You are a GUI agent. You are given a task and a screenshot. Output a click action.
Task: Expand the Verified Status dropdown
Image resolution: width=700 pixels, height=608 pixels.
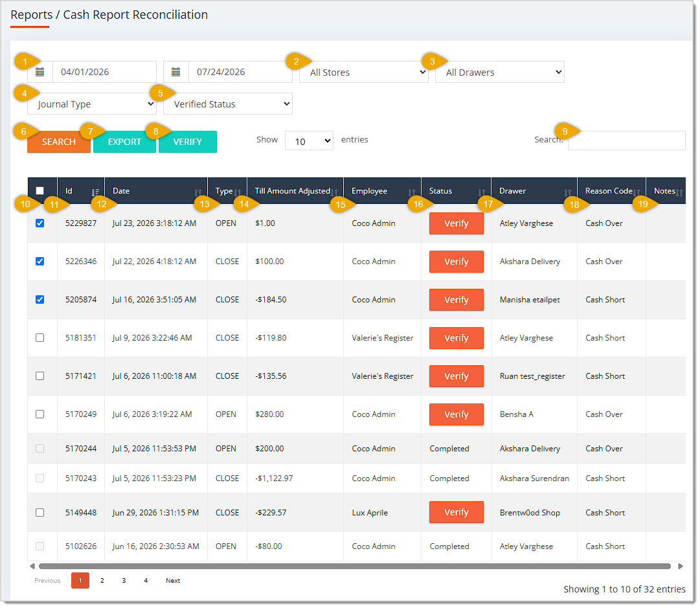pyautogui.click(x=228, y=104)
